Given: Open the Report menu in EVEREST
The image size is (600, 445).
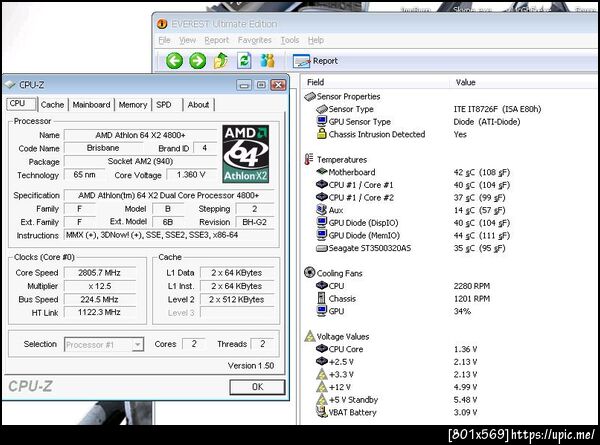Looking at the screenshot, I should [217, 40].
